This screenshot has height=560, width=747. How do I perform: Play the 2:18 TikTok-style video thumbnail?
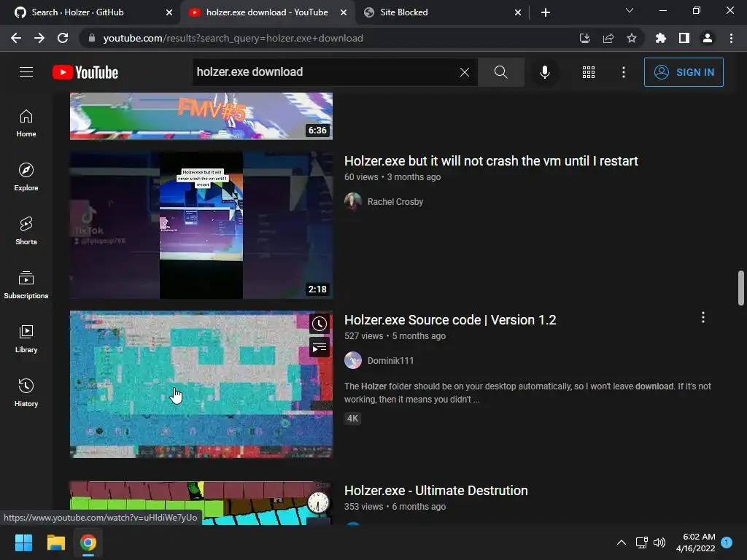[x=201, y=225]
